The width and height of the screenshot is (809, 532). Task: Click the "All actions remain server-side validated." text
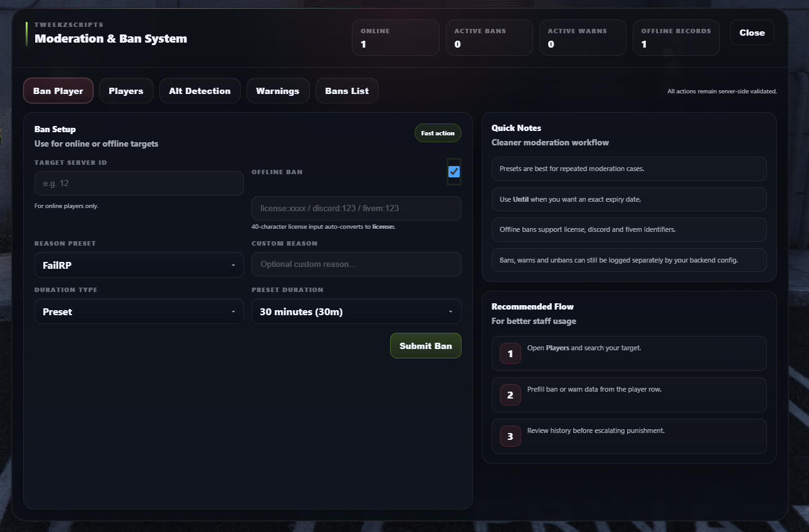722,91
